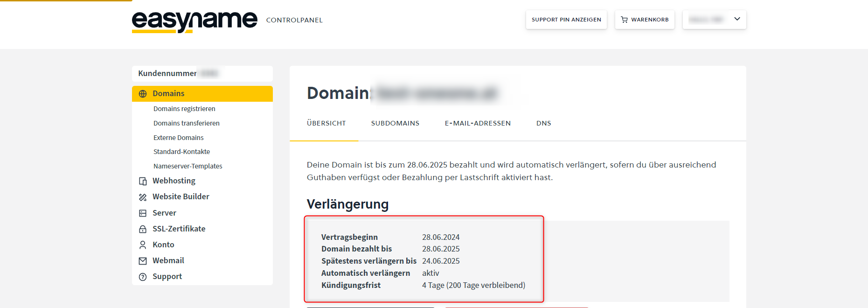Viewport: 868px width, 308px height.
Task: Click the Konto person icon
Action: [143, 245]
